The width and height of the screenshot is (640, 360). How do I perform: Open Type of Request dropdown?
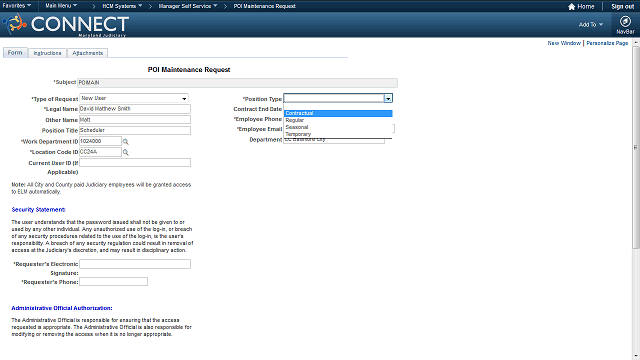(x=134, y=98)
